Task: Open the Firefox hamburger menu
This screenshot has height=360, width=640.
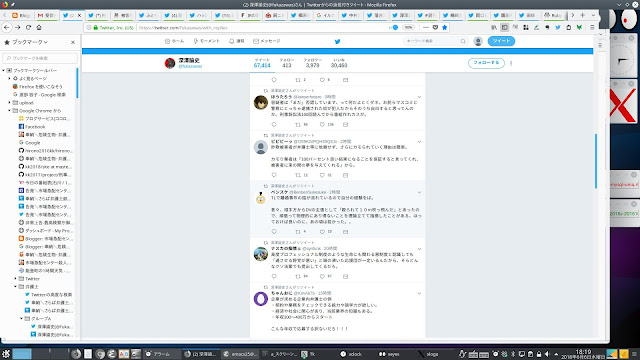Action: click(x=592, y=27)
